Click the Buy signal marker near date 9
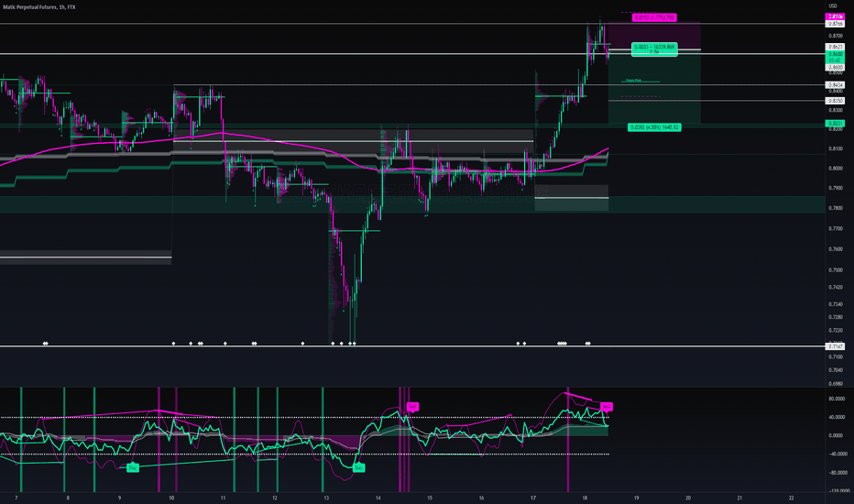This screenshot has width=854, height=504. pos(132,467)
